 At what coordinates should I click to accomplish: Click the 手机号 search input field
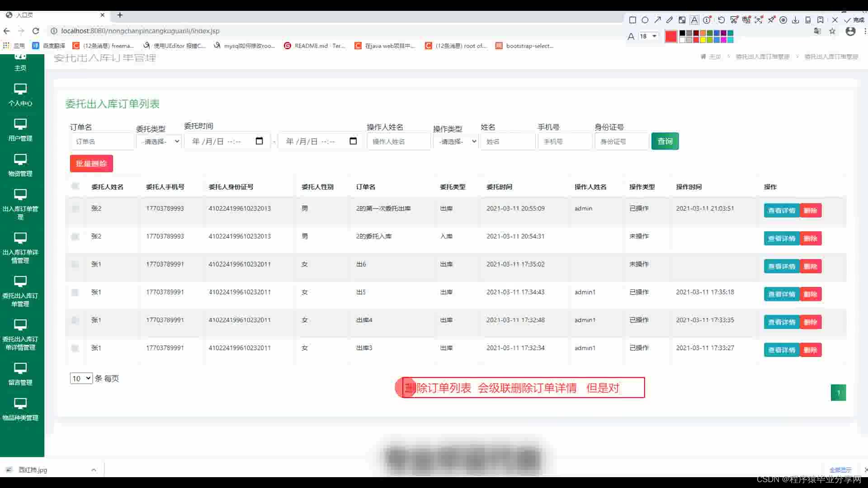tap(565, 141)
